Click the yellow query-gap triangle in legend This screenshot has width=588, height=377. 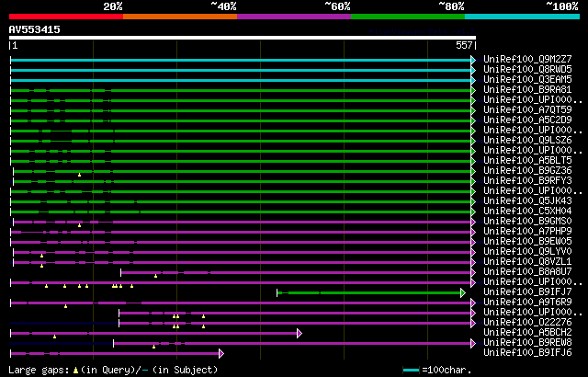point(75,371)
